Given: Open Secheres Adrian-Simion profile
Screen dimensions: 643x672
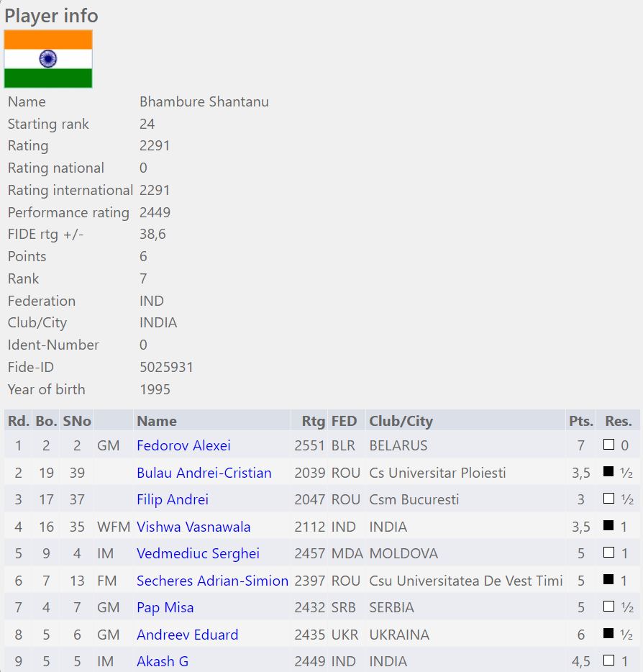Looking at the screenshot, I should 212,581.
